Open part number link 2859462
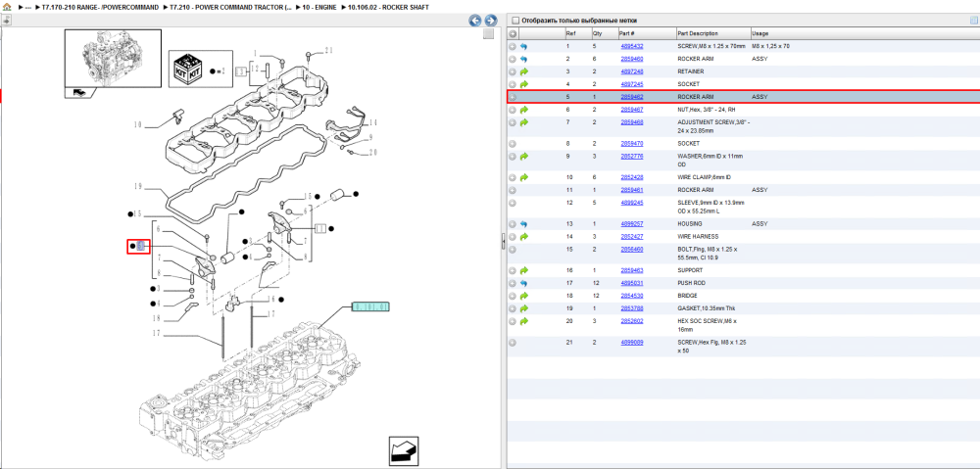Viewport: 980px width, 469px height. [x=632, y=97]
